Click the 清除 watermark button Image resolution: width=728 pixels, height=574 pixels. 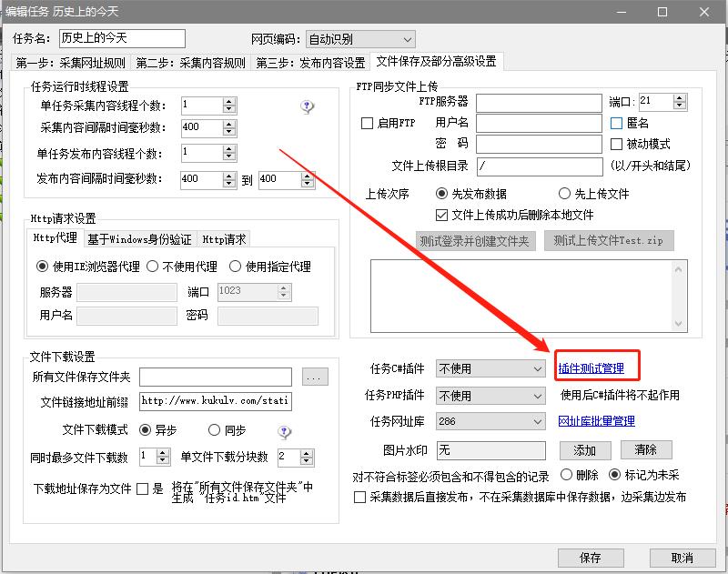[646, 449]
